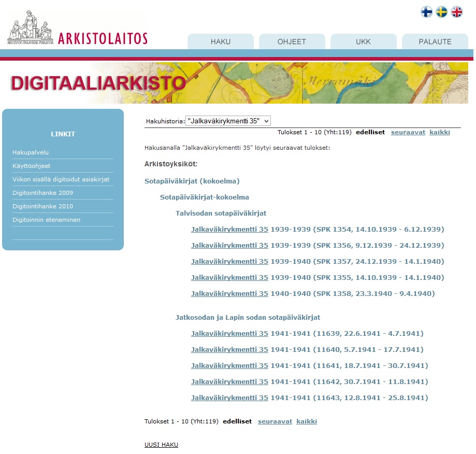Select the British flag for English
Image resolution: width=476 pixels, height=454 pixels.
click(x=456, y=11)
